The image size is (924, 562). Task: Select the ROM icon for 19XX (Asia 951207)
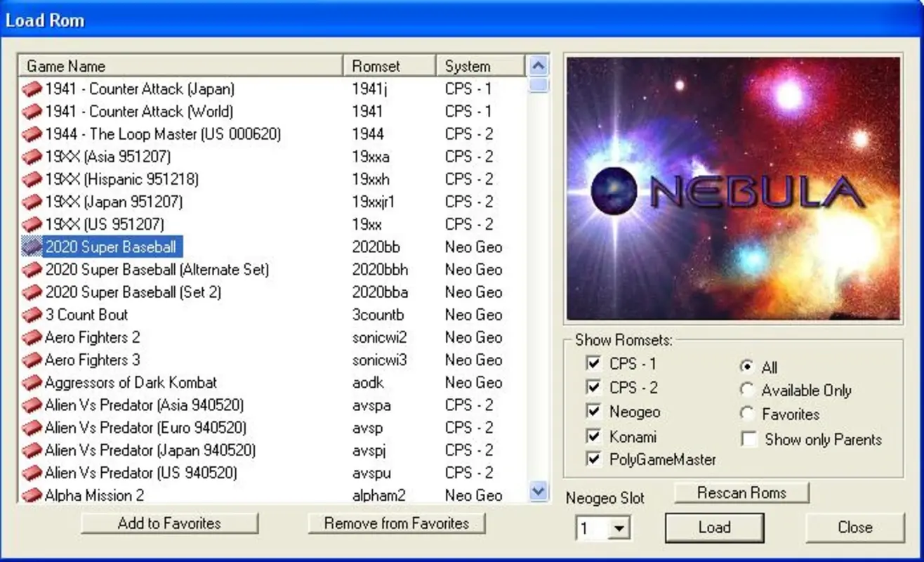click(x=32, y=156)
